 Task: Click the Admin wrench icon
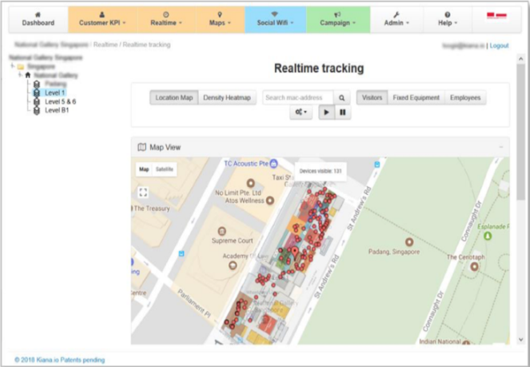point(396,15)
